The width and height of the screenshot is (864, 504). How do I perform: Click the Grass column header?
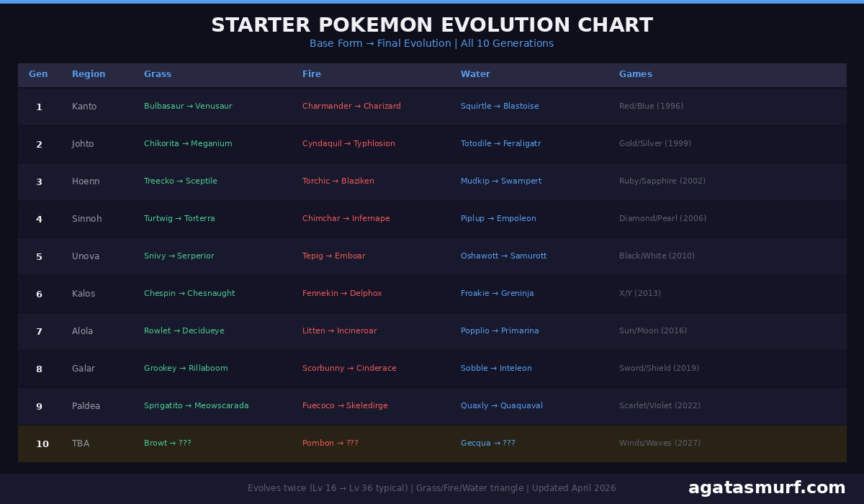pos(158,74)
